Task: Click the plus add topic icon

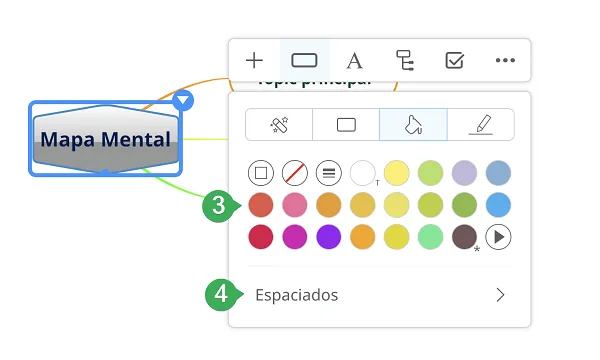Action: coord(254,60)
